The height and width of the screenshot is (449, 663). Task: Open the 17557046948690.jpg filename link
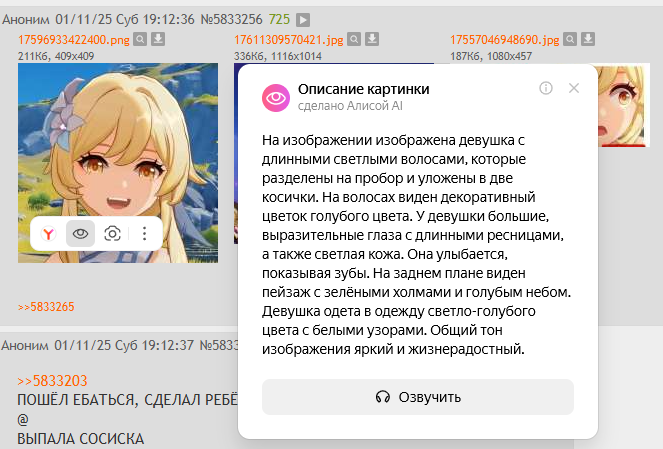(x=505, y=40)
